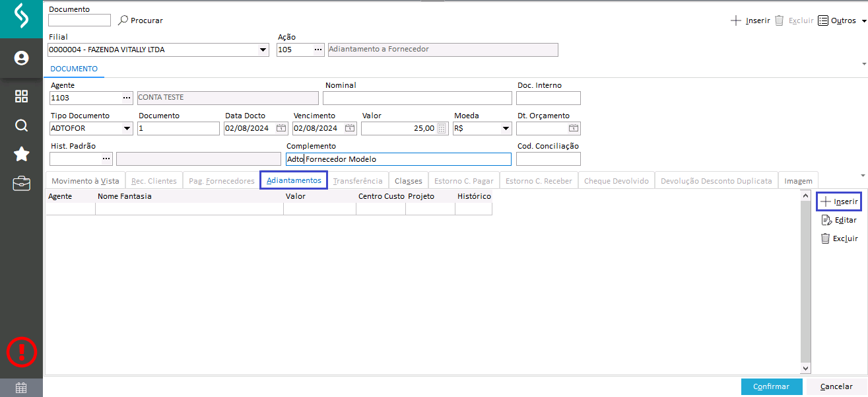The image size is (868, 397).
Task: Click the grid Agente column header
Action: (71, 196)
